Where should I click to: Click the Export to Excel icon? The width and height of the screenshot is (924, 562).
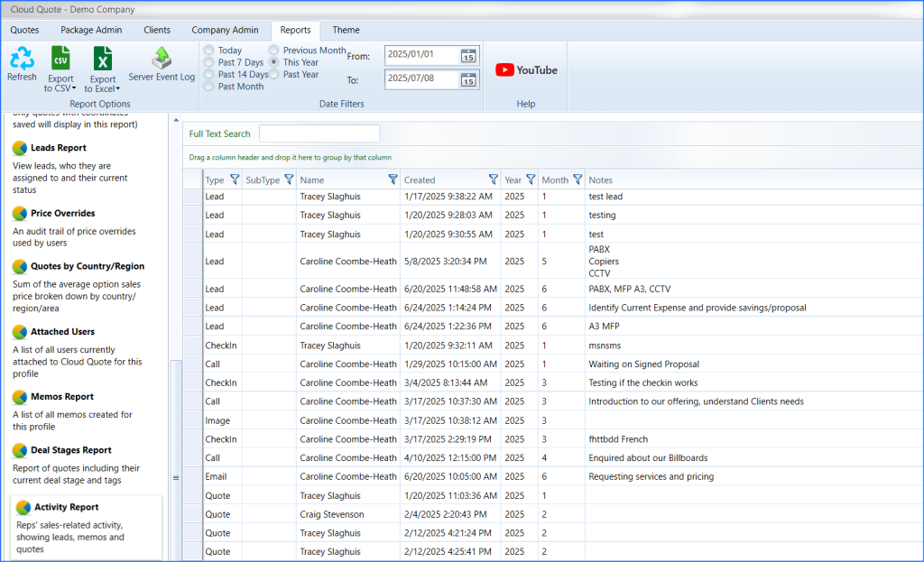click(103, 60)
